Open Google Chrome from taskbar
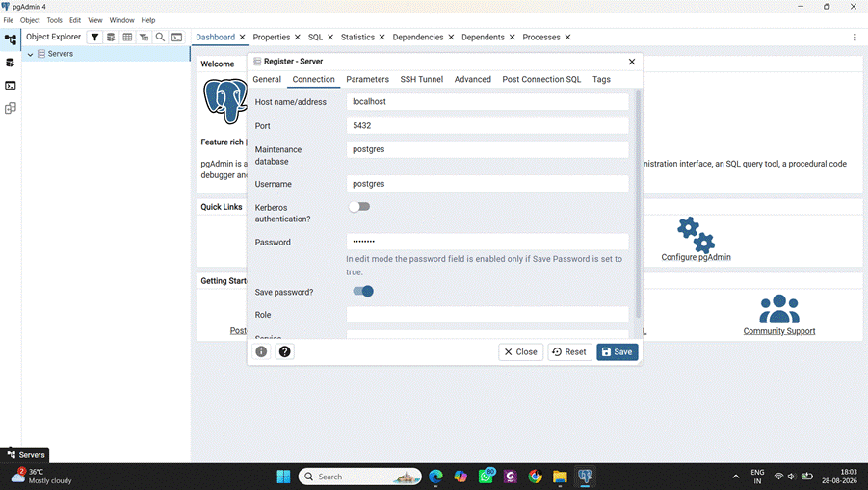868x490 pixels. [536, 477]
